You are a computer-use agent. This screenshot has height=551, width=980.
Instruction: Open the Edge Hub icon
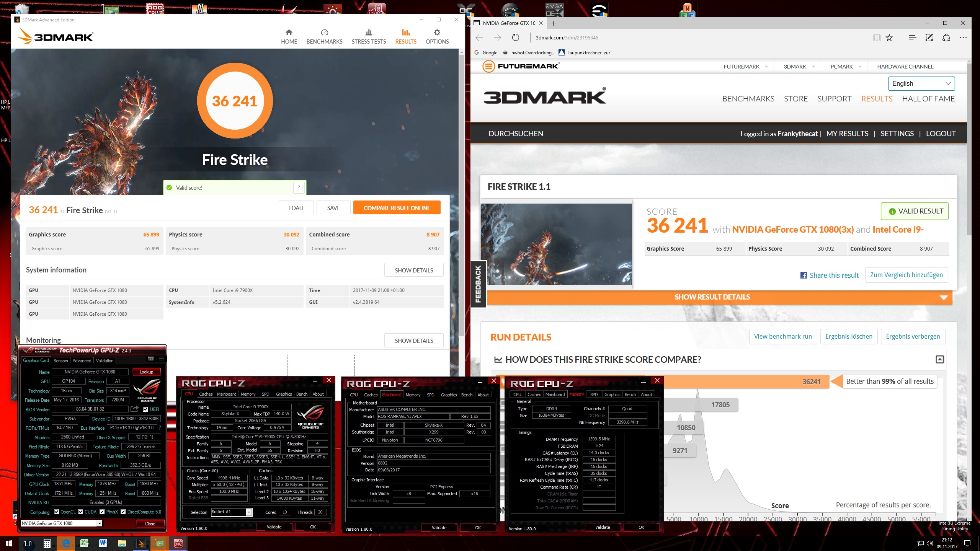click(912, 37)
